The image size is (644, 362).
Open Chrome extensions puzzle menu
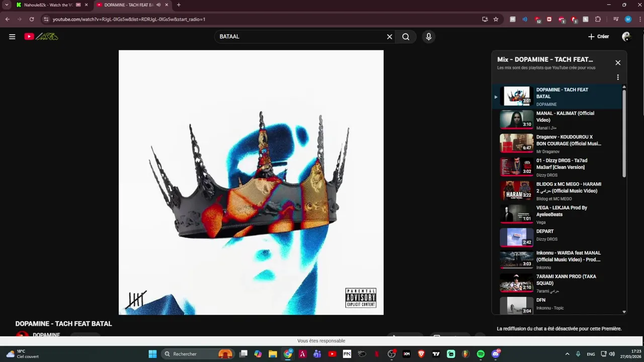(x=598, y=19)
